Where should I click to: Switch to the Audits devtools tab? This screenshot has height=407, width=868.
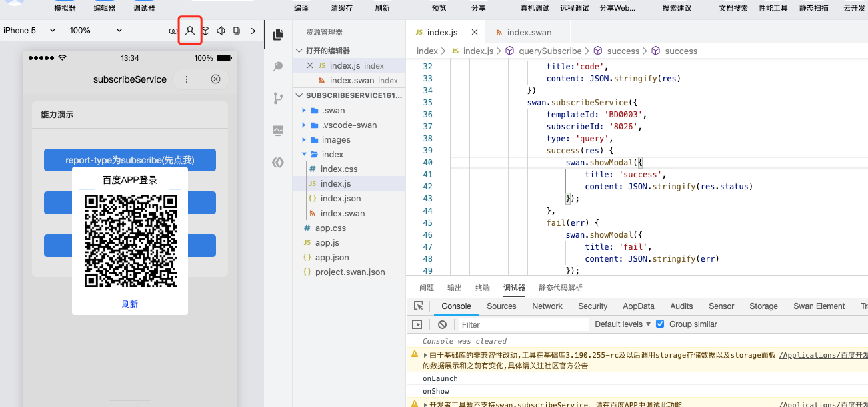tap(681, 306)
